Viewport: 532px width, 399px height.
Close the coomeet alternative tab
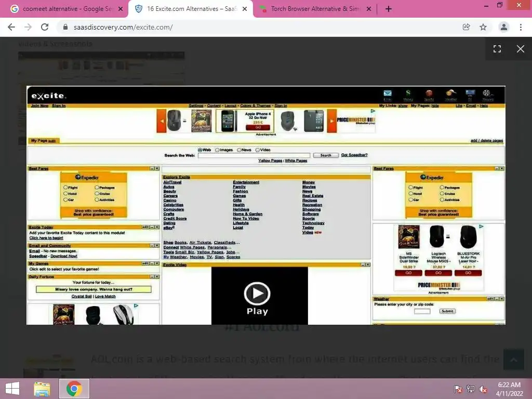tap(121, 9)
